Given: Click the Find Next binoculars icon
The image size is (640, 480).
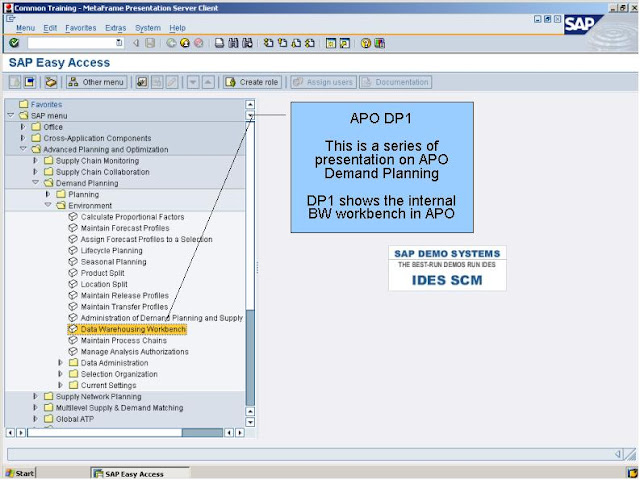Looking at the screenshot, I should (x=247, y=43).
